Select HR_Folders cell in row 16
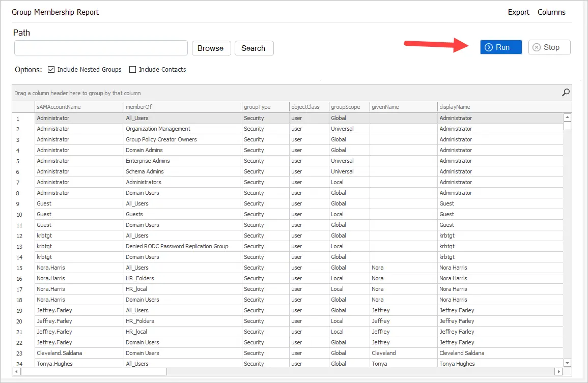This screenshot has height=383, width=588. [x=183, y=278]
